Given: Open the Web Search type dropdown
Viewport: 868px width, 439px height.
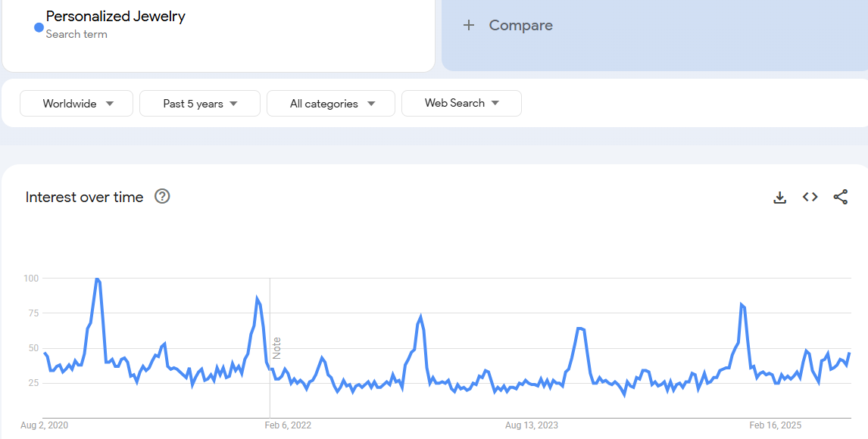Looking at the screenshot, I should 461,104.
